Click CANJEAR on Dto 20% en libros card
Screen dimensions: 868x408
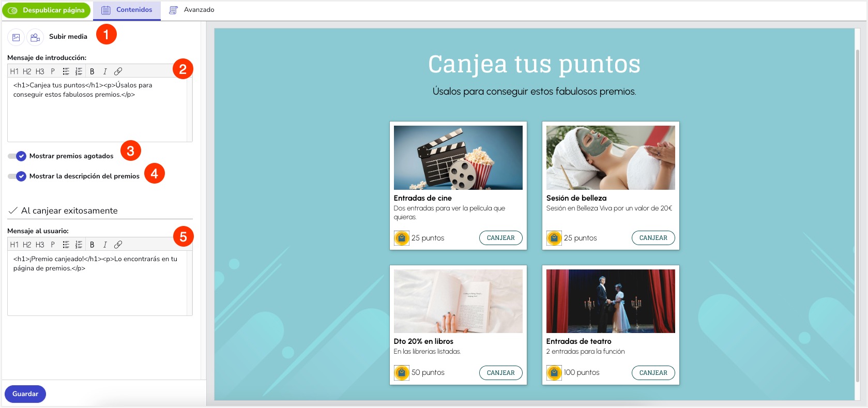(500, 373)
